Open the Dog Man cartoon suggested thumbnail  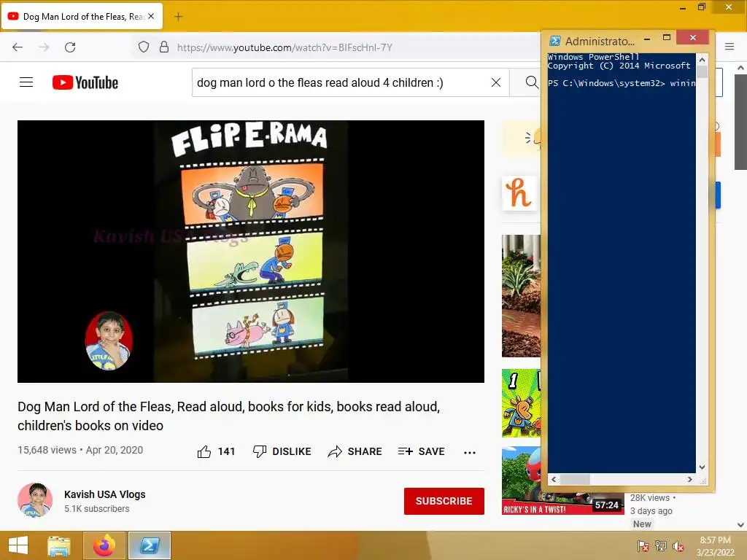[x=521, y=402]
